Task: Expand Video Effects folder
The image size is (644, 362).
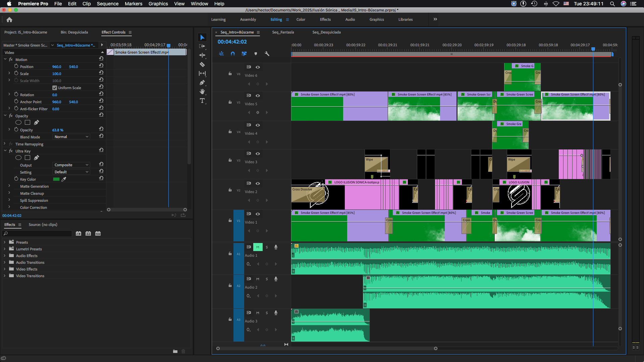Action: tap(4, 269)
